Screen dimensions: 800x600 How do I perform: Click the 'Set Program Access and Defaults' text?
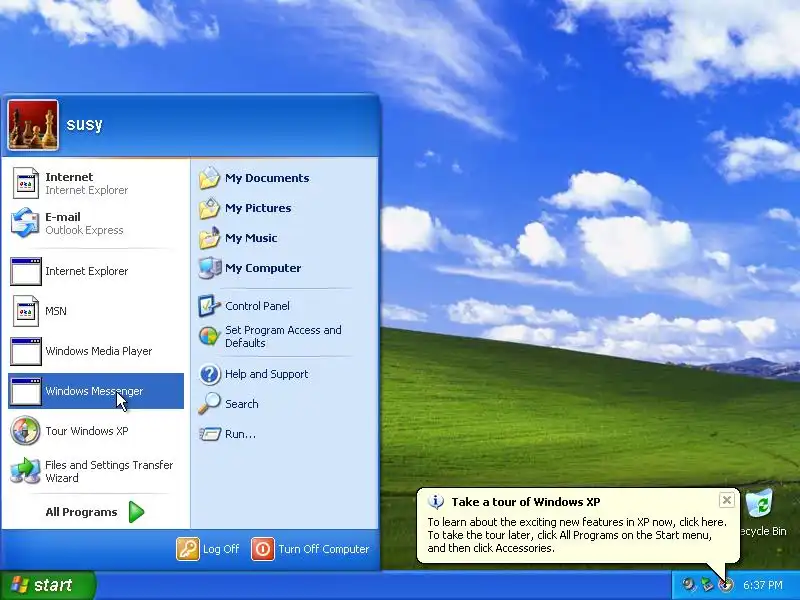click(x=283, y=336)
